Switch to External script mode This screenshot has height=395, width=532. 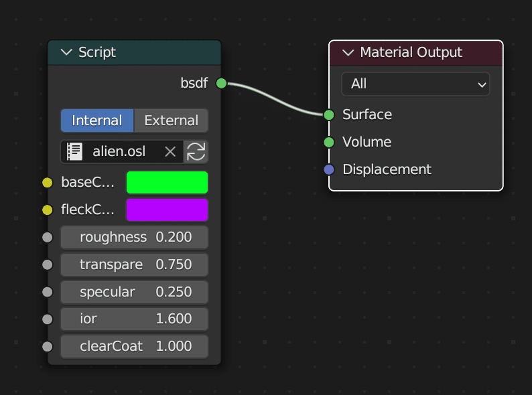tap(171, 121)
